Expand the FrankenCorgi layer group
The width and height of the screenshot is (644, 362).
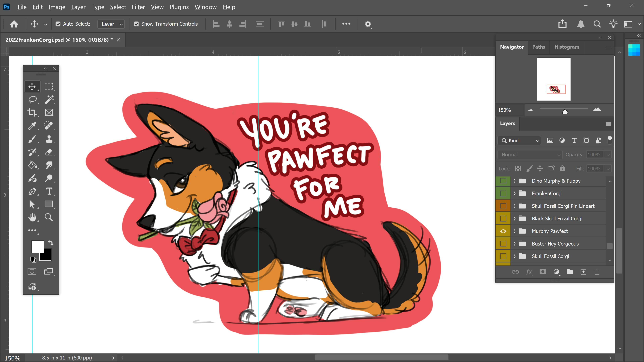click(x=515, y=193)
